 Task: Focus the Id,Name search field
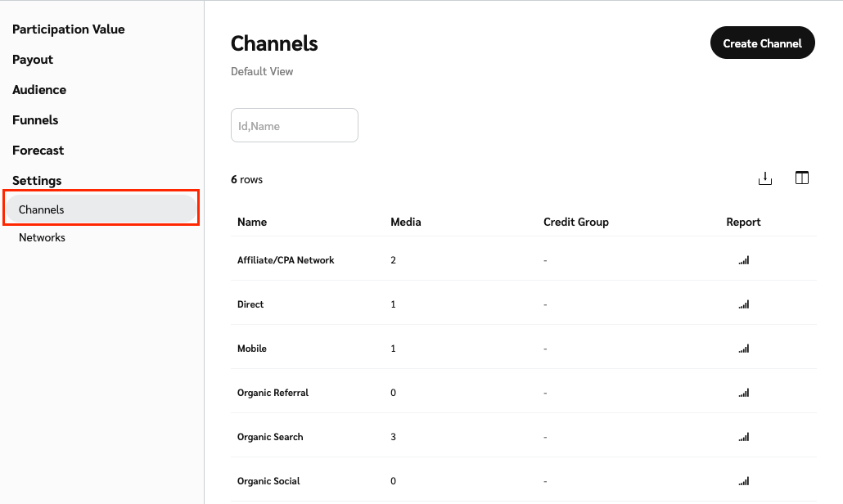coord(295,126)
